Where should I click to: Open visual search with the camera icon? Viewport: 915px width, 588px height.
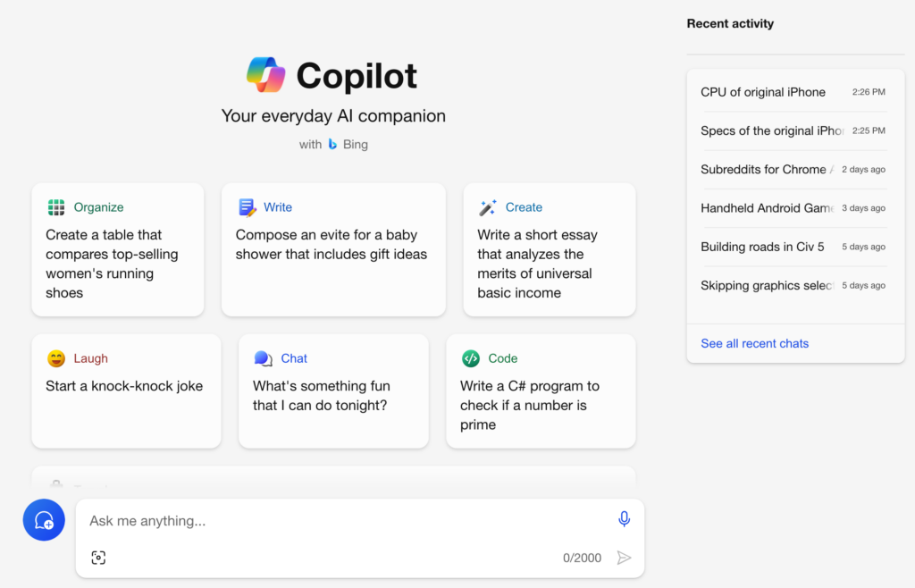point(98,557)
